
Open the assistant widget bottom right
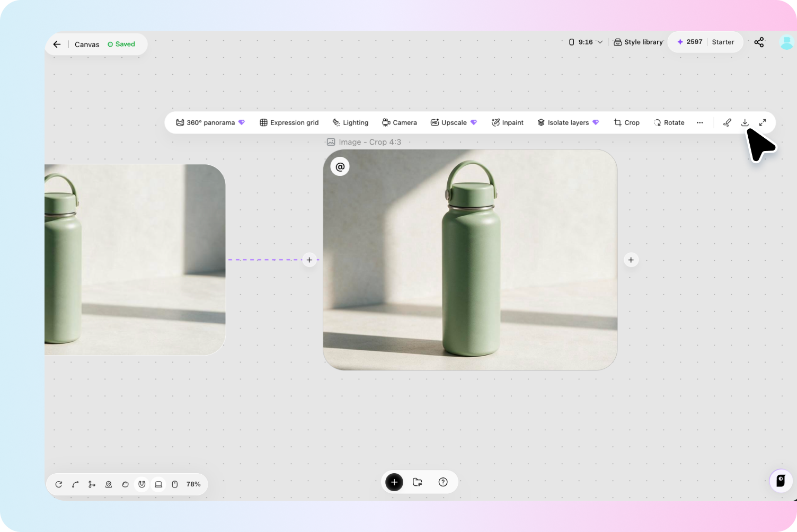(781, 481)
